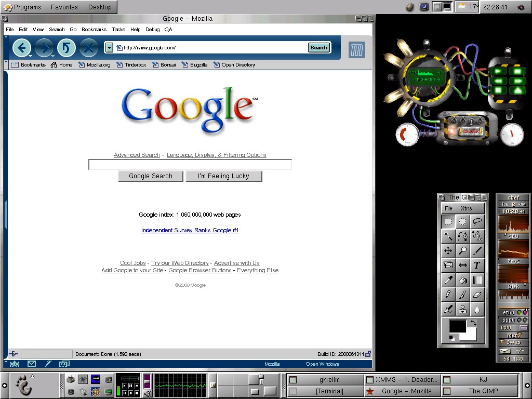Switch to the XMMS task in the tasklist
The height and width of the screenshot is (399, 532).
tap(403, 380)
